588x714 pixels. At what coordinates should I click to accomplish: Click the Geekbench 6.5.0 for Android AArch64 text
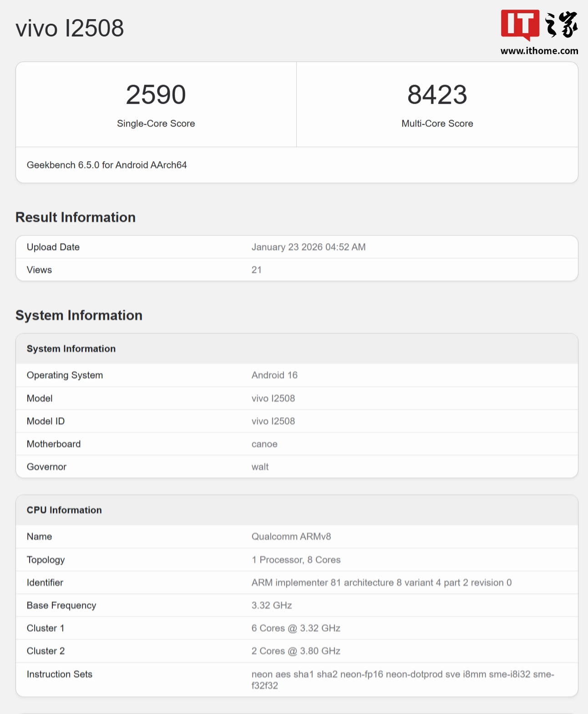click(x=106, y=165)
